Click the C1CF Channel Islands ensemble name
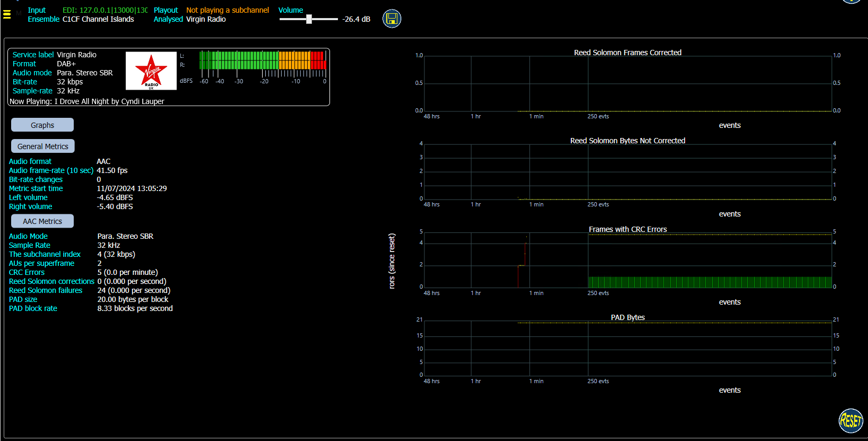The image size is (868, 441). pos(98,19)
